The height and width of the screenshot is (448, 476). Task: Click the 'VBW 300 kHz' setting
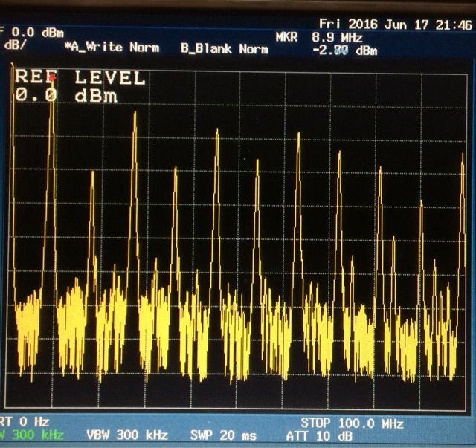tap(127, 435)
